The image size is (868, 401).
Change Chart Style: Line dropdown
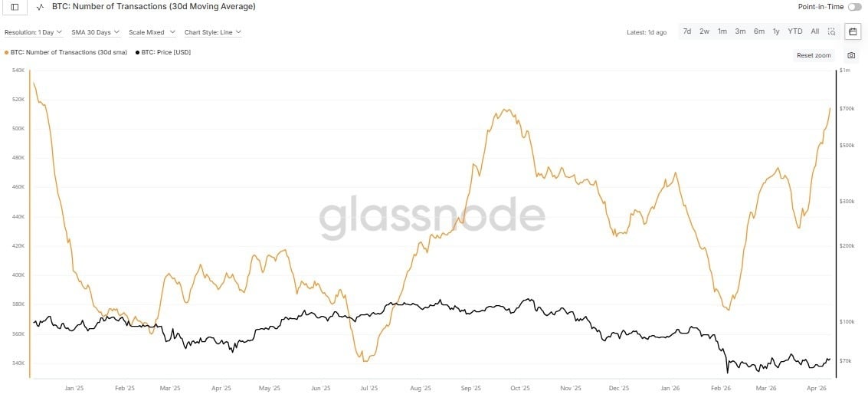(213, 32)
